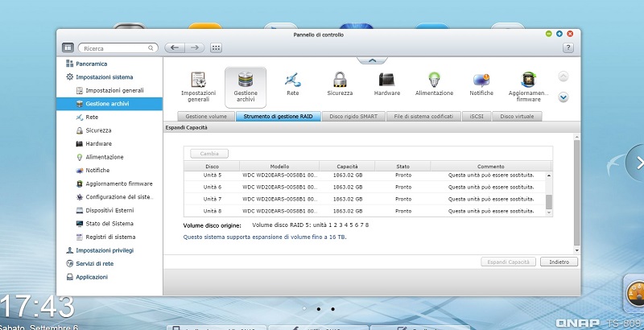Click the Impostazioni generali toolbar icon
This screenshot has width=644, height=330.
198,80
